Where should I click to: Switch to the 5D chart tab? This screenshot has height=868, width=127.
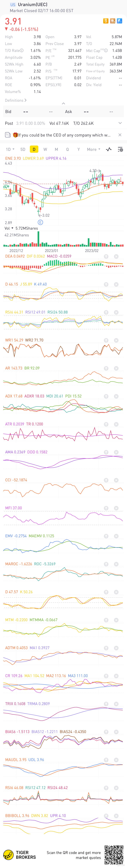pos(23,149)
